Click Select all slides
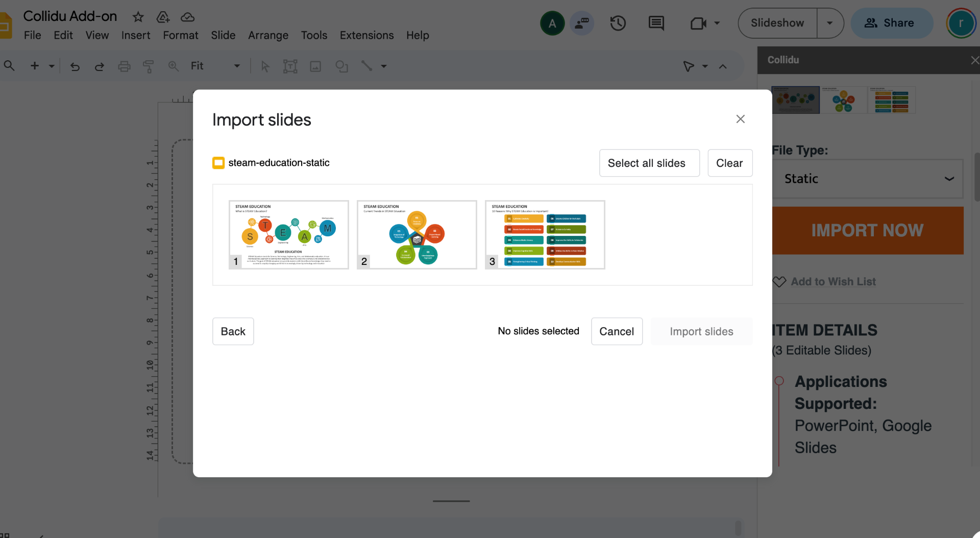Screen dimensions: 980x538 tap(649, 163)
